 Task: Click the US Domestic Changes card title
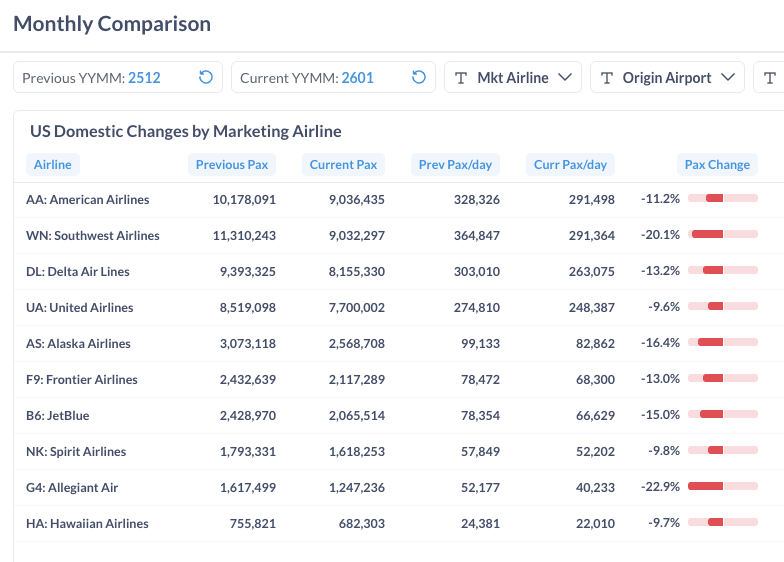point(185,131)
